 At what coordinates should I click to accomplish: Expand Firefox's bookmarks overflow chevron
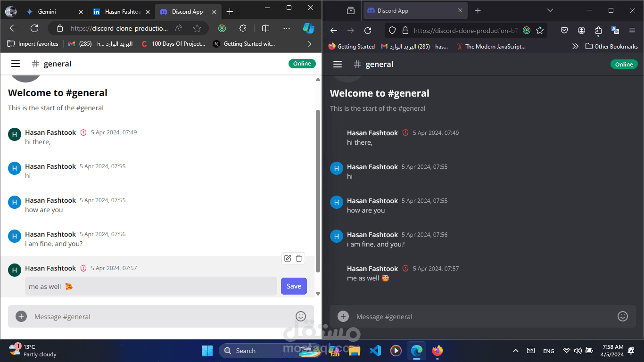tap(575, 46)
